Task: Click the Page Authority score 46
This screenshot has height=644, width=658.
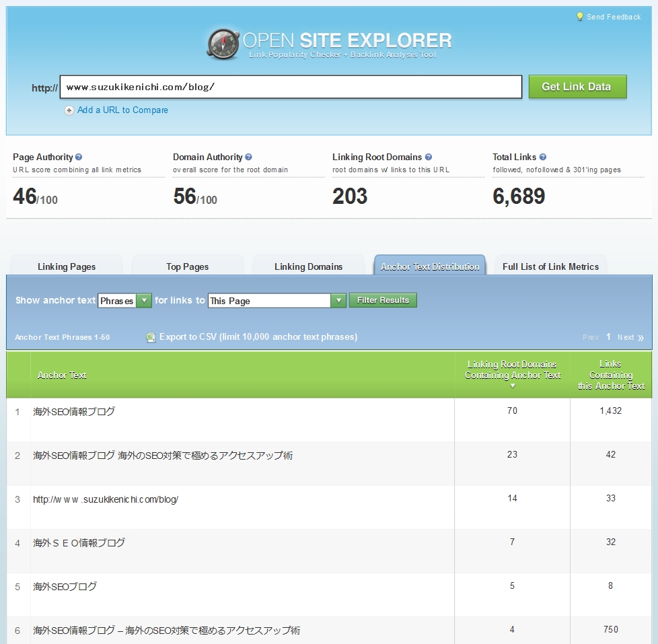Action: (x=25, y=196)
